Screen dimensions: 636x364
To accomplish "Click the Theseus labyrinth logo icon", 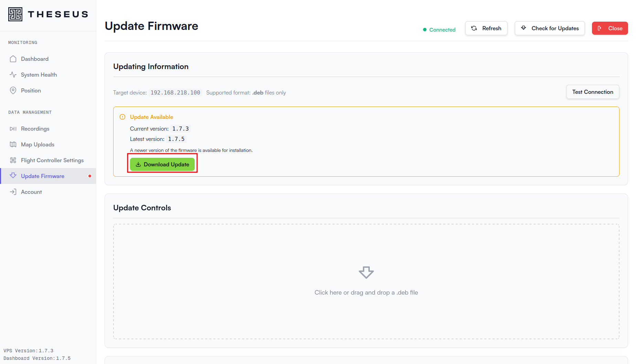I will (x=15, y=14).
